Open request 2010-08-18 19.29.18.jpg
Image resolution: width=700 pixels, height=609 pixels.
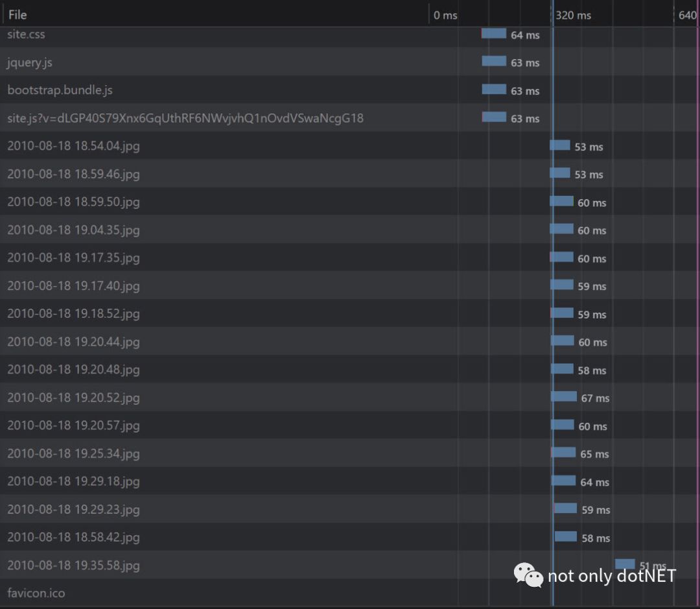point(350,481)
